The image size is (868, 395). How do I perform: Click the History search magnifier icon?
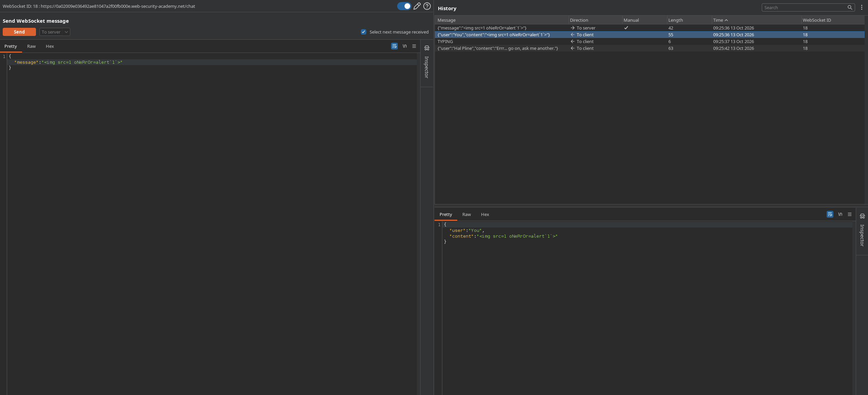(850, 7)
